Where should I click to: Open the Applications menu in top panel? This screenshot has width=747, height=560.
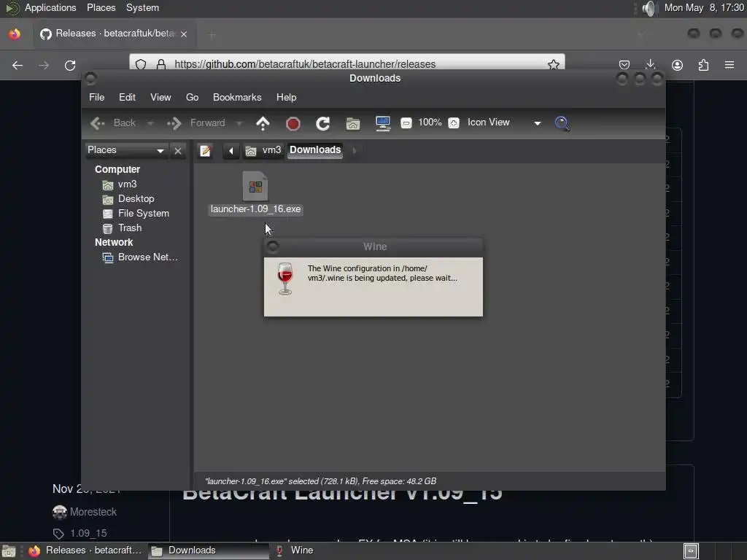(x=50, y=8)
